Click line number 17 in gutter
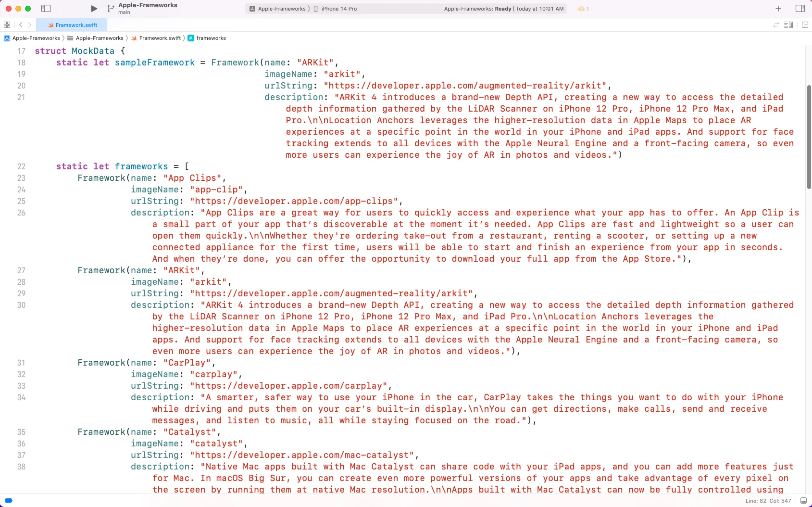The height and width of the screenshot is (507, 812). 21,51
